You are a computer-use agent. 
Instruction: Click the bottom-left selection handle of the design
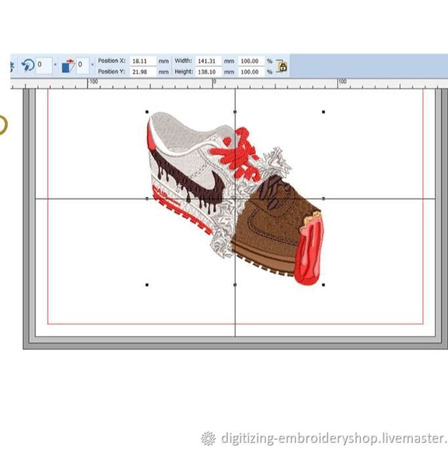pos(147,285)
